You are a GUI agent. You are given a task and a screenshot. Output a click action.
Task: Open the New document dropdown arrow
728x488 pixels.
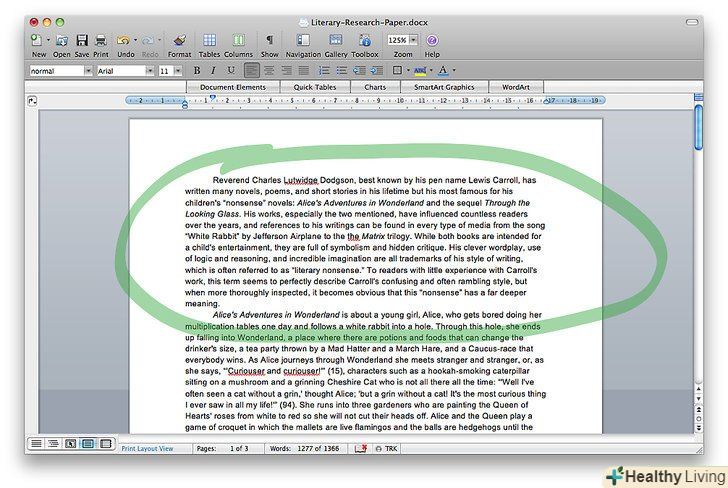coord(48,40)
